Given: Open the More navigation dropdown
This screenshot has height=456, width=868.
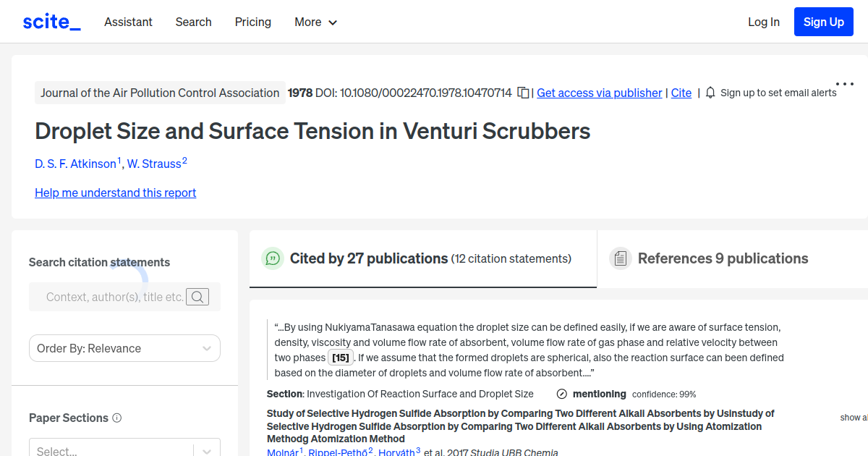Looking at the screenshot, I should 315,22.
